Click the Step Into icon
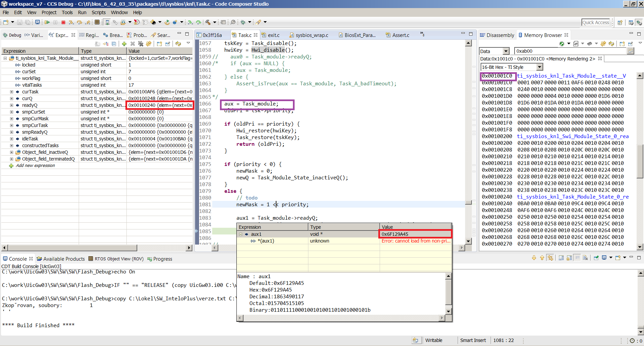 [x=71, y=22]
